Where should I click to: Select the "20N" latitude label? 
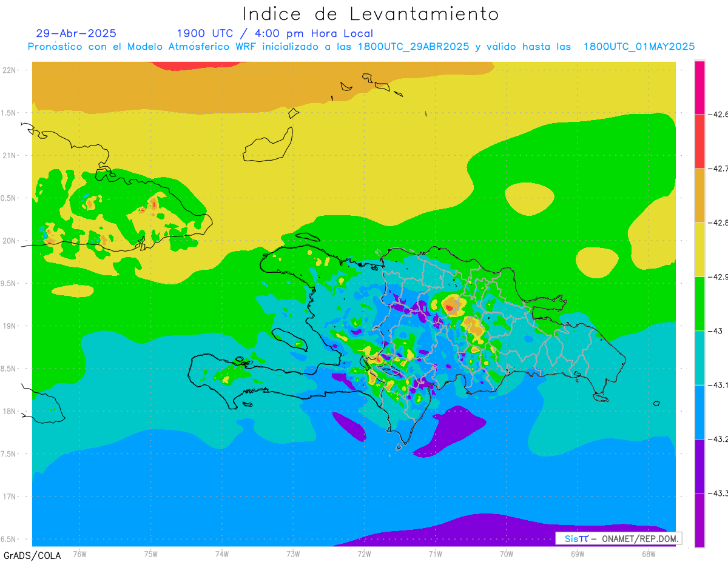tap(10, 241)
